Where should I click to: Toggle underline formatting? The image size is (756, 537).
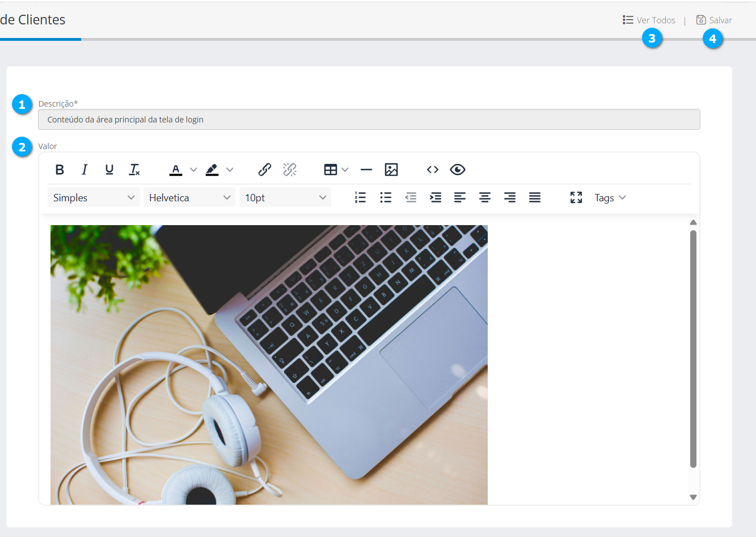109,170
